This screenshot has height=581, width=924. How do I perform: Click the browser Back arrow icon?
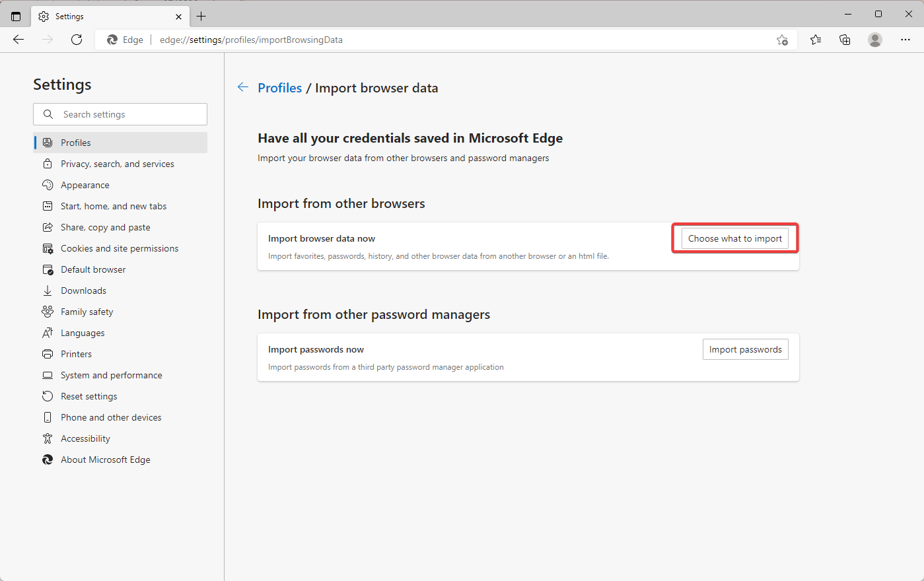click(x=18, y=40)
